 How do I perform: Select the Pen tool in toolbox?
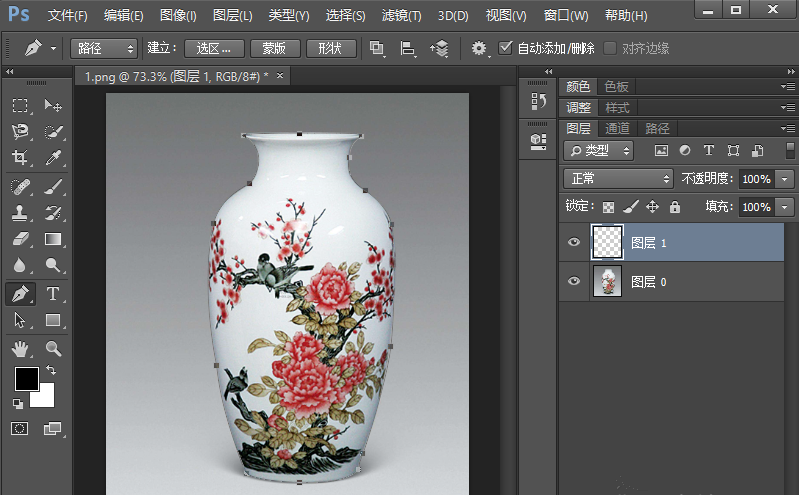click(20, 294)
